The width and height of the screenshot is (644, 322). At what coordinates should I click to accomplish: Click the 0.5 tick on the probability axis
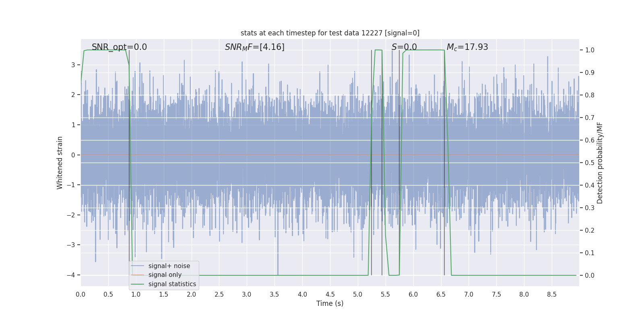[590, 163]
